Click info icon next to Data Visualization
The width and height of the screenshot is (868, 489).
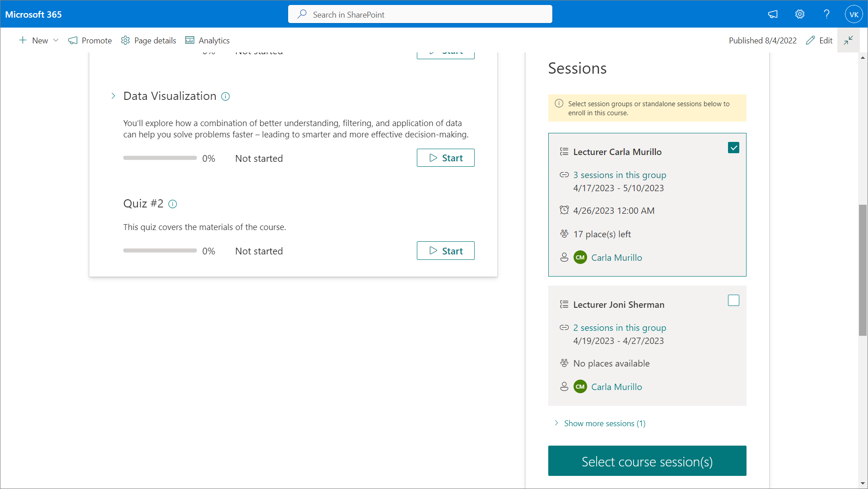pyautogui.click(x=225, y=96)
